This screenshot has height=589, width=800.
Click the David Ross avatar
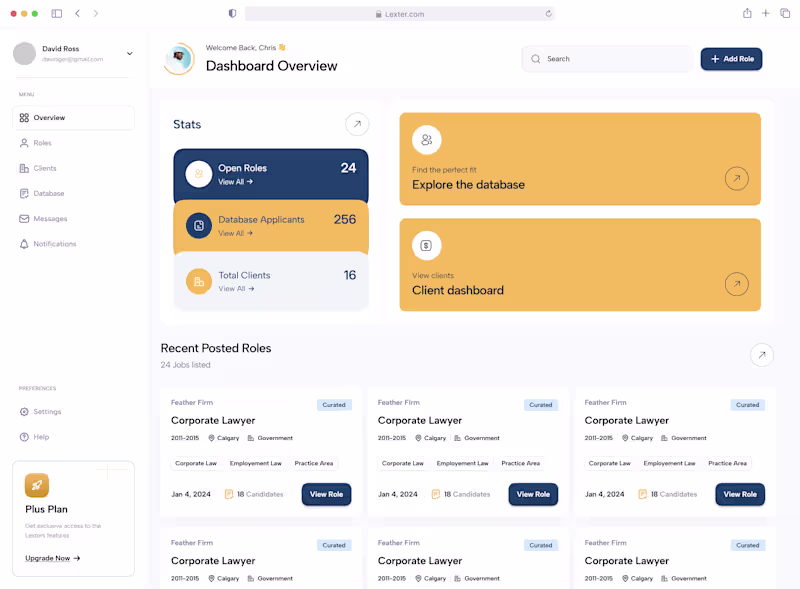pos(24,54)
